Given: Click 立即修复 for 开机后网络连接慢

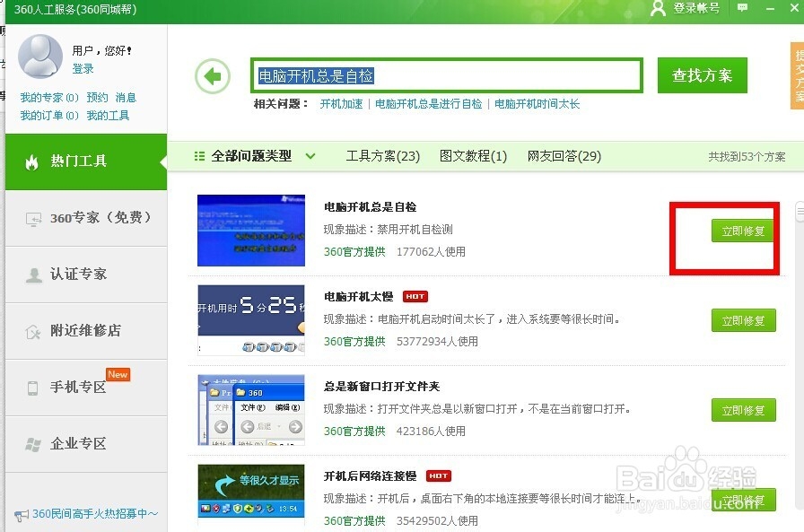Looking at the screenshot, I should pyautogui.click(x=744, y=500).
